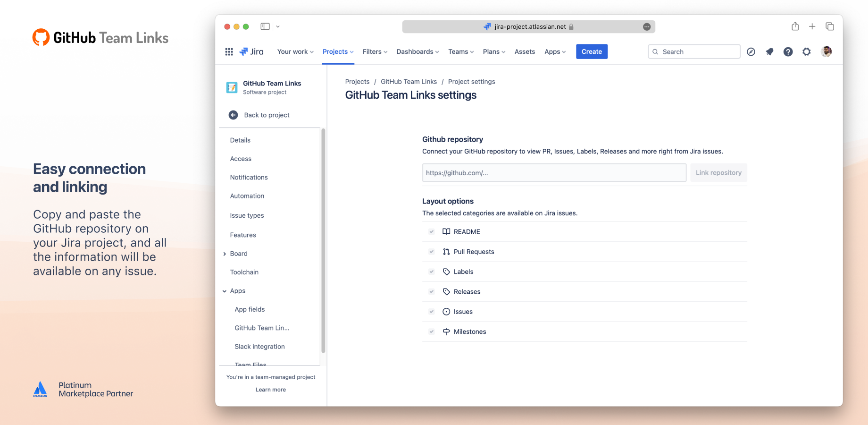Click the Jira logo
The width and height of the screenshot is (868, 425).
[x=251, y=52]
